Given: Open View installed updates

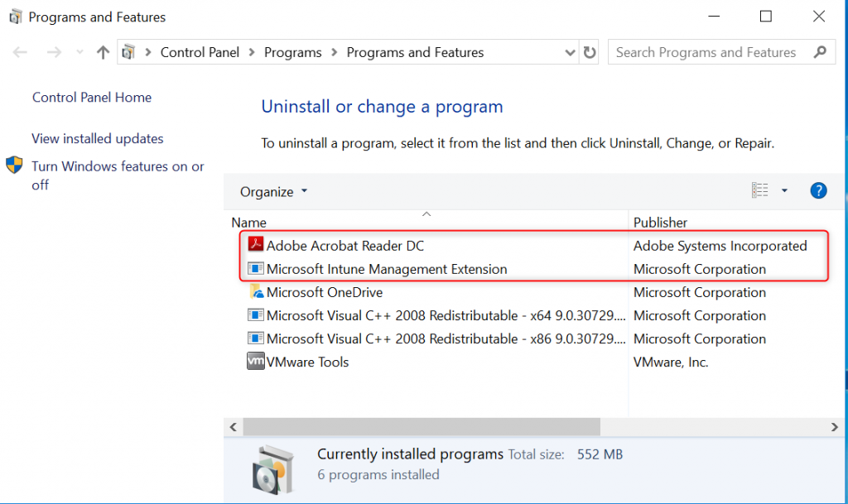Looking at the screenshot, I should coord(95,138).
